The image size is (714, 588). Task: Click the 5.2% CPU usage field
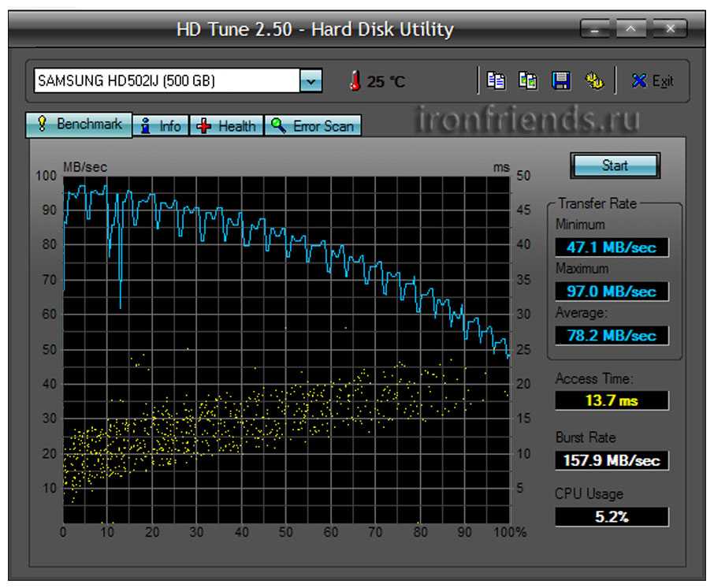click(611, 517)
